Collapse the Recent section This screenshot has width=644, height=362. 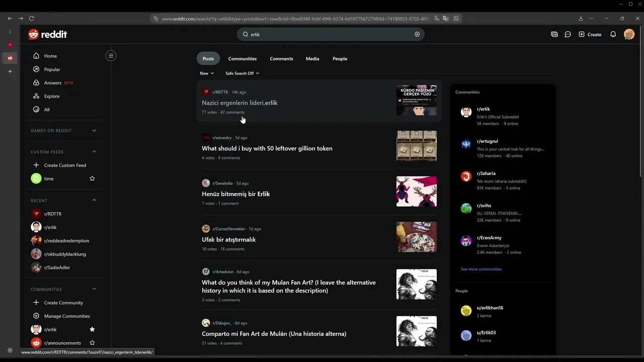(x=94, y=200)
